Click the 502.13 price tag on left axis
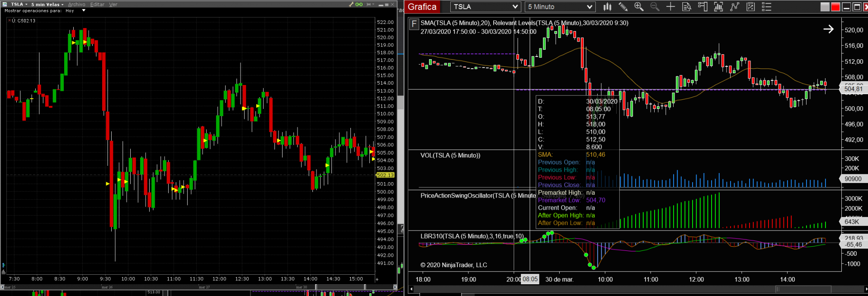This screenshot has width=868, height=296. 385,175
